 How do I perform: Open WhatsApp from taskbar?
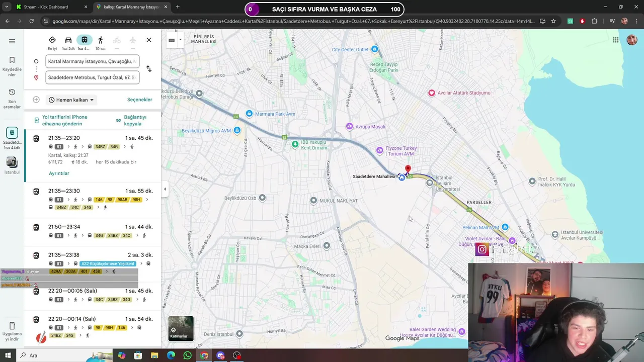pos(187,355)
